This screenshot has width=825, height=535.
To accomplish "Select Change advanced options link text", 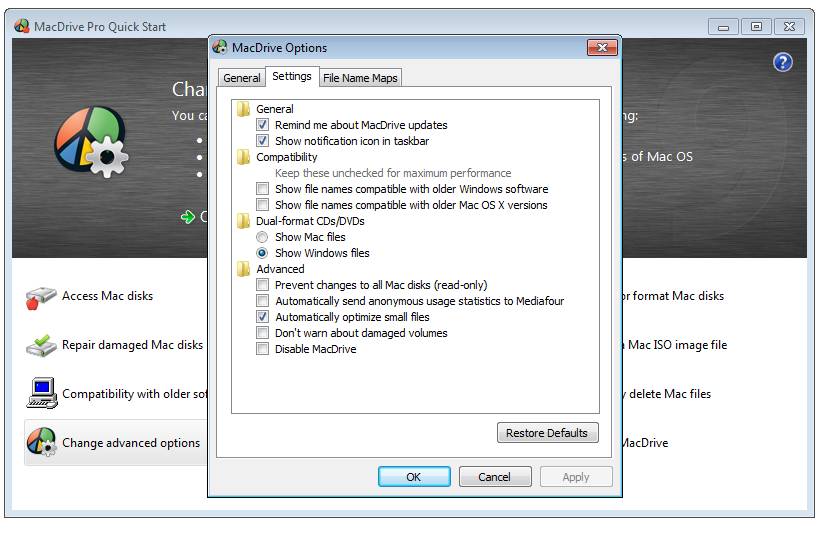I will pos(131,443).
